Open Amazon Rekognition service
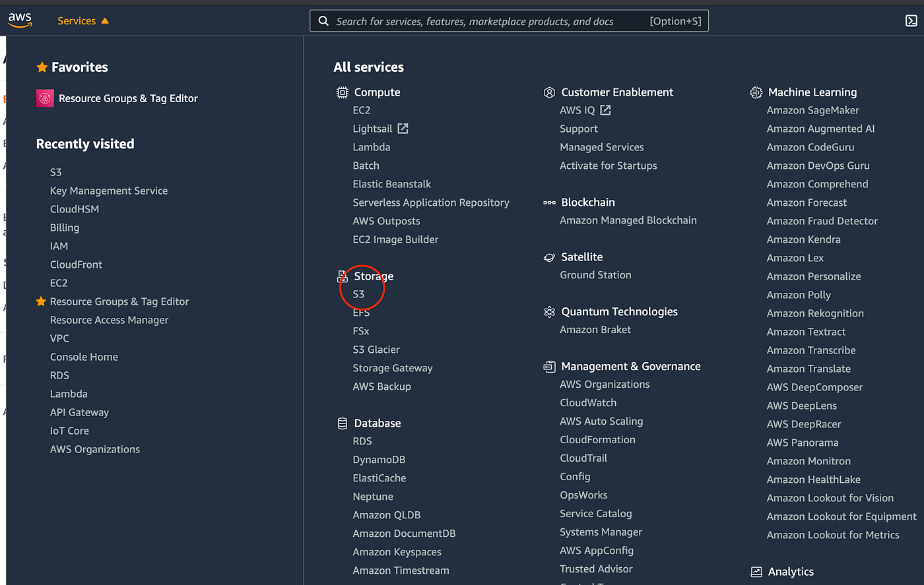Screen dimensions: 924x585 [815, 313]
